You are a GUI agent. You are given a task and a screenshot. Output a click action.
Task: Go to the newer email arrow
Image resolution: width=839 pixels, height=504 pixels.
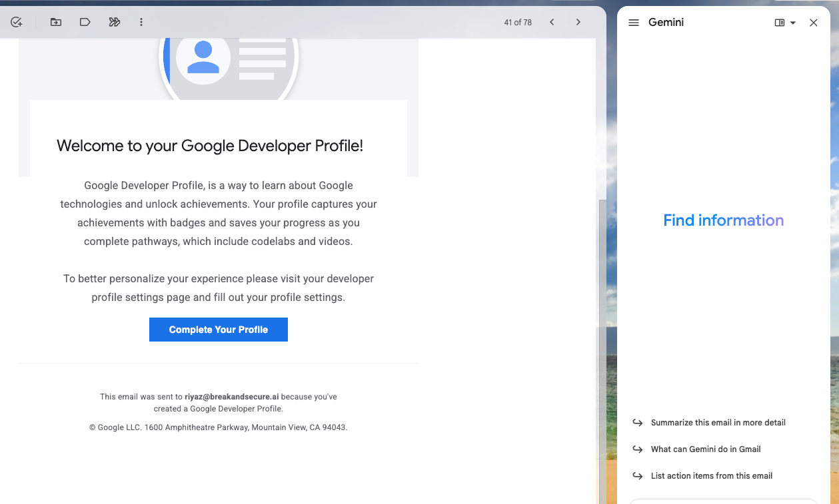tap(552, 22)
